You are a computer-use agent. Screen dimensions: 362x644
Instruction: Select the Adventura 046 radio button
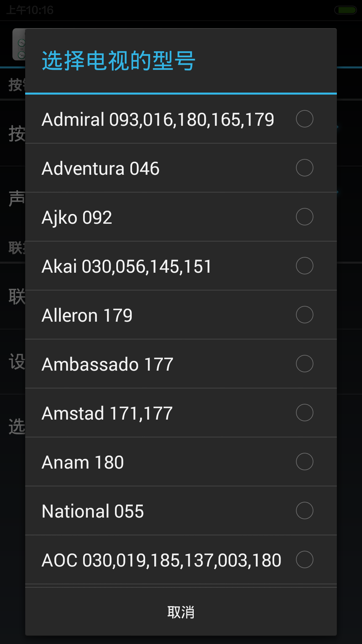304,168
